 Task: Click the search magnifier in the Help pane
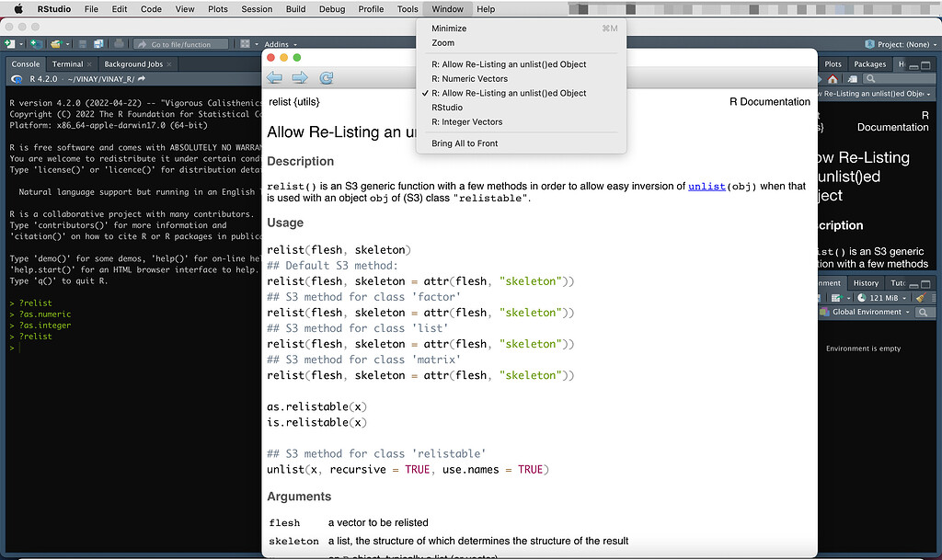point(870,79)
